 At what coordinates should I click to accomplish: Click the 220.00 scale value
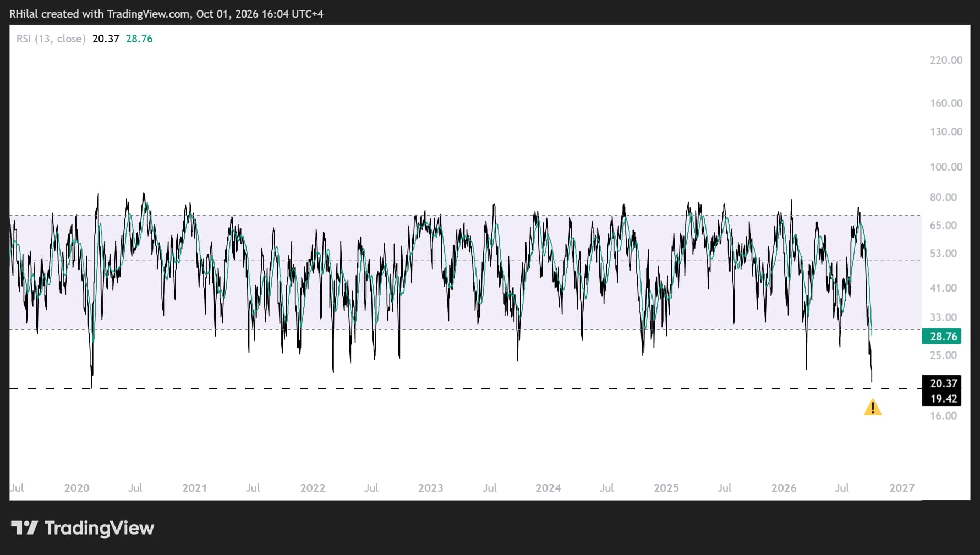click(x=946, y=60)
